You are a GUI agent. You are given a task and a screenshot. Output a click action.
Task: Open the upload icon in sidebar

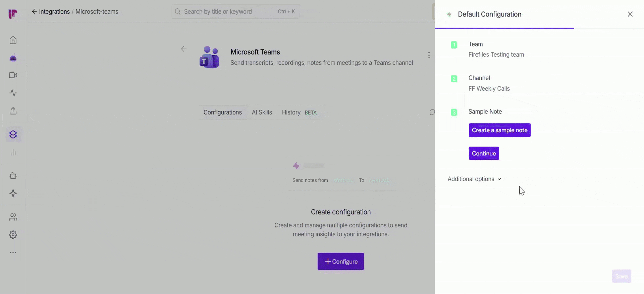(x=13, y=111)
